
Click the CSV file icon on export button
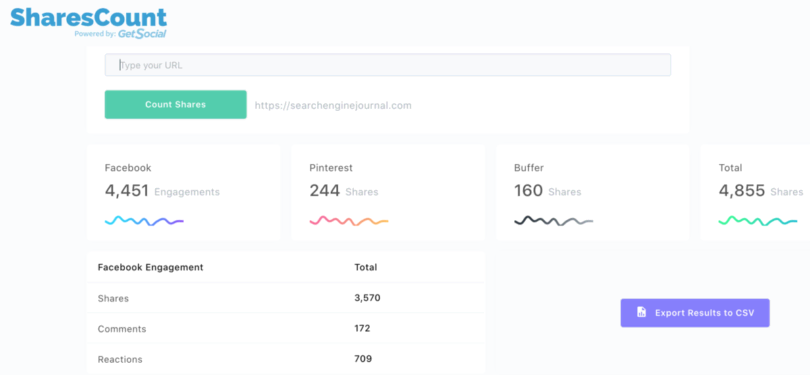tap(641, 312)
